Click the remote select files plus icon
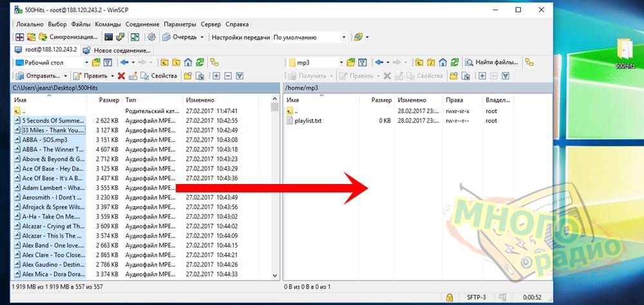644x305 pixels. point(482,76)
